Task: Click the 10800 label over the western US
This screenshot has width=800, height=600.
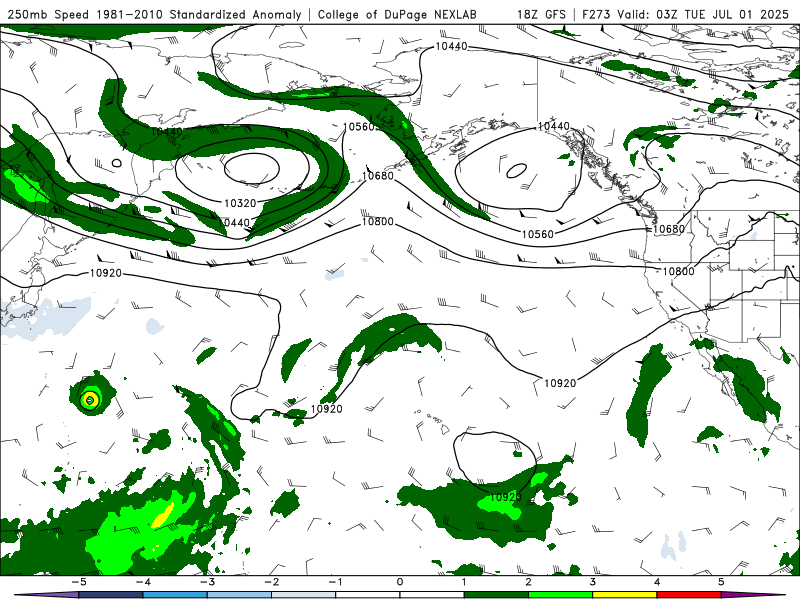Action: tap(679, 271)
